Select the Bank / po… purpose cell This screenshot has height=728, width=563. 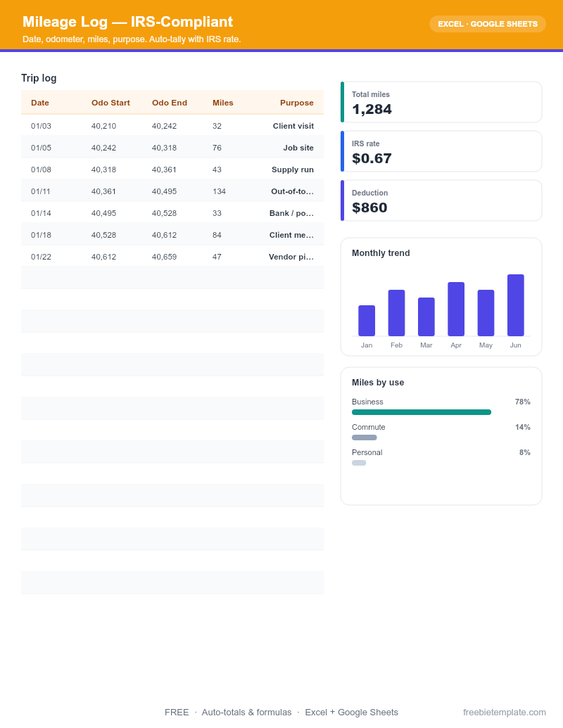tap(291, 214)
